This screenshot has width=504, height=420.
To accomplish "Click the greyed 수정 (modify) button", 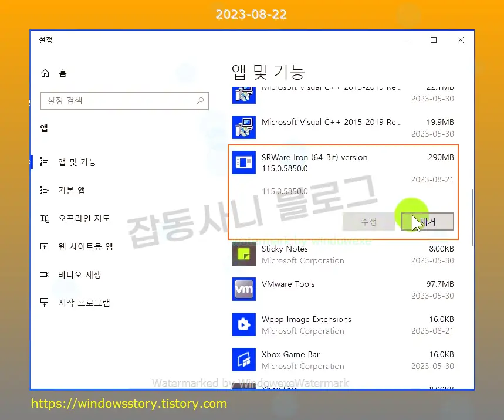I will click(x=368, y=221).
